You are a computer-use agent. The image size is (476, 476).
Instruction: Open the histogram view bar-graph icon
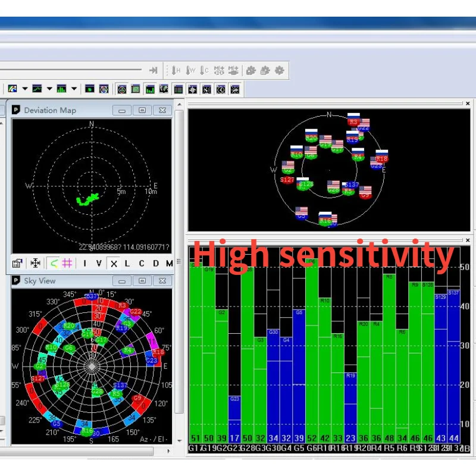[x=62, y=89]
